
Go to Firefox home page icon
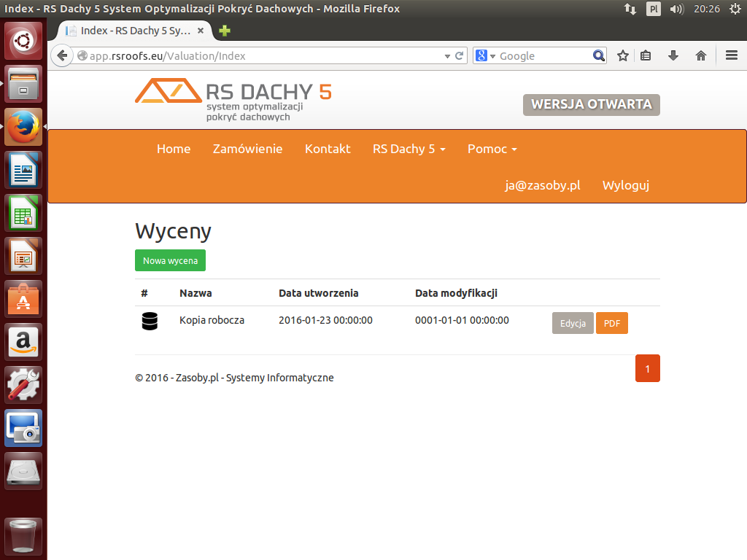(701, 56)
